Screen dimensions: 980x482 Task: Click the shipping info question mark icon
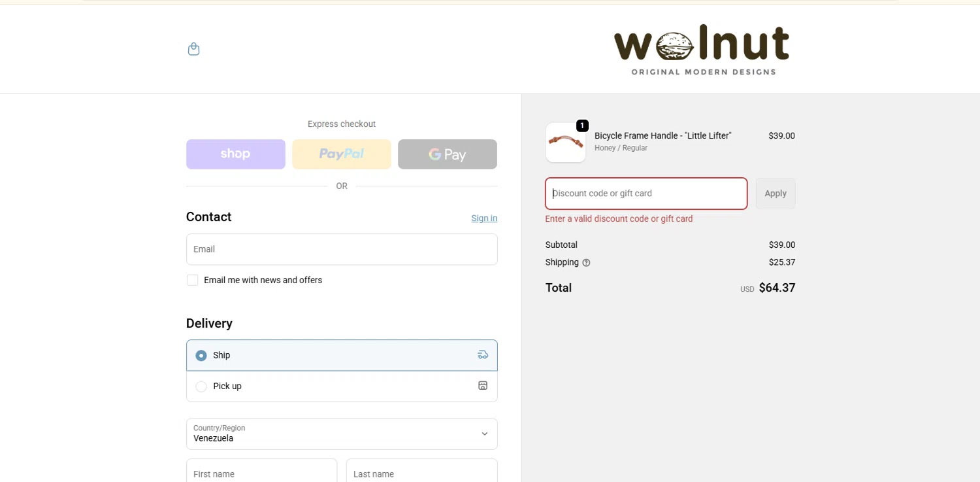(x=586, y=263)
